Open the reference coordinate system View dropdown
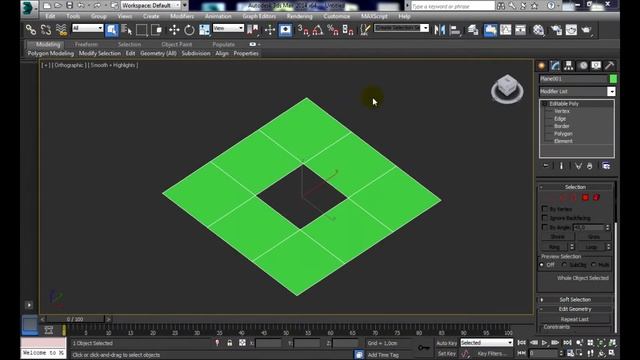The height and width of the screenshot is (360, 640). pyautogui.click(x=228, y=28)
